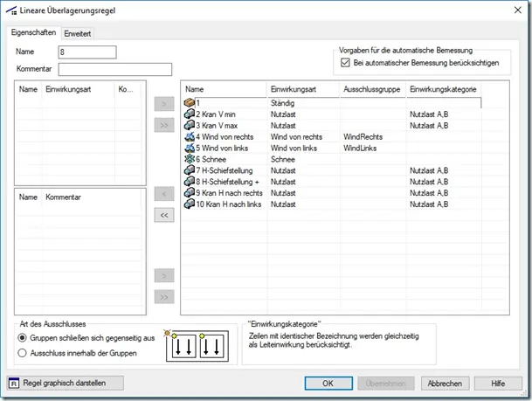Select the row '2 Kran V min'
Image resolution: width=532 pixels, height=401 pixels.
pyautogui.click(x=333, y=114)
